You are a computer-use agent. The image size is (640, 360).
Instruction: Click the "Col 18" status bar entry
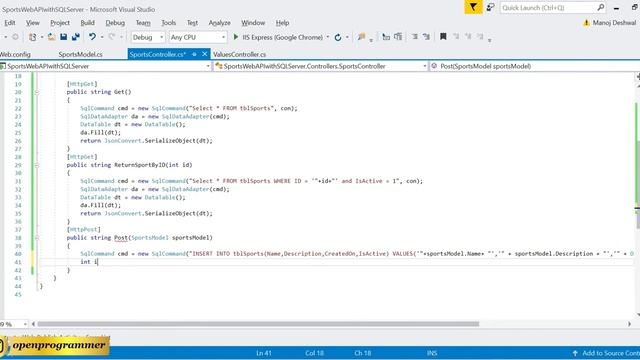click(314, 353)
